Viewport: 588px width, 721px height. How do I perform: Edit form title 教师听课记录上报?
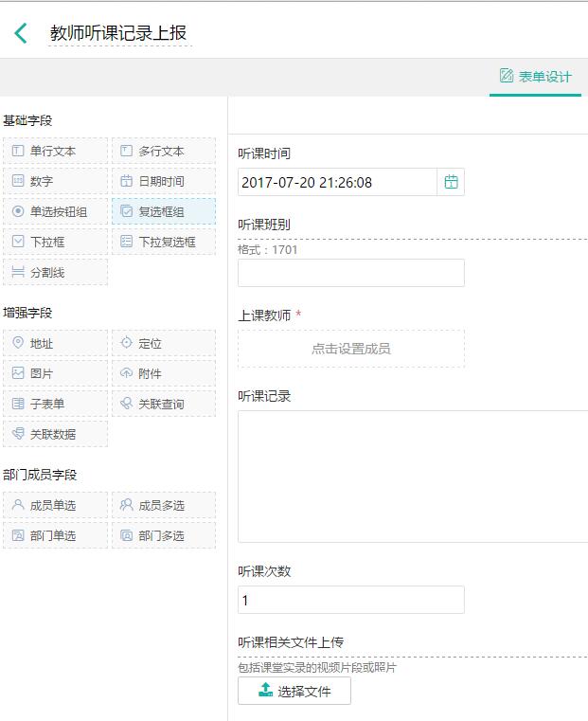click(118, 33)
